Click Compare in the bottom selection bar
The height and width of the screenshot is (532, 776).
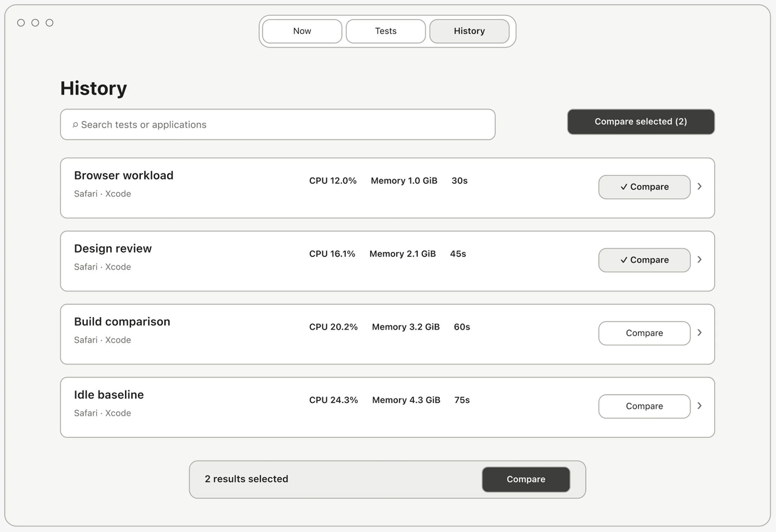(526, 479)
